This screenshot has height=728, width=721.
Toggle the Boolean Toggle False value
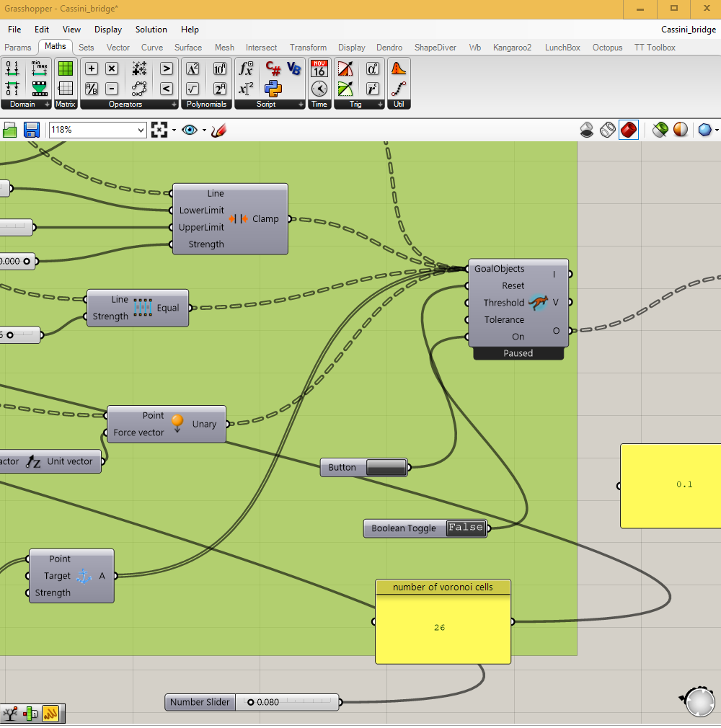coord(465,528)
